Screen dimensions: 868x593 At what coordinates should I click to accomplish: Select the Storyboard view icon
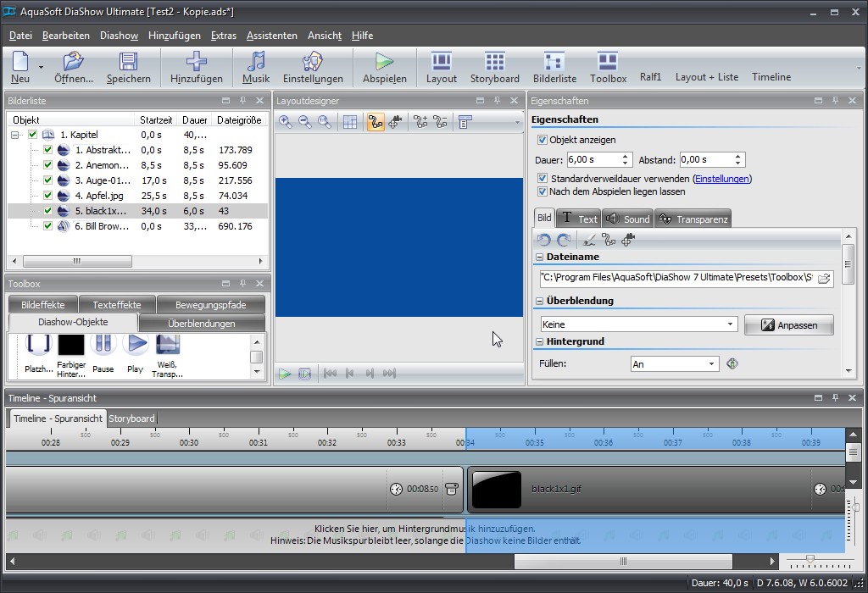[494, 62]
